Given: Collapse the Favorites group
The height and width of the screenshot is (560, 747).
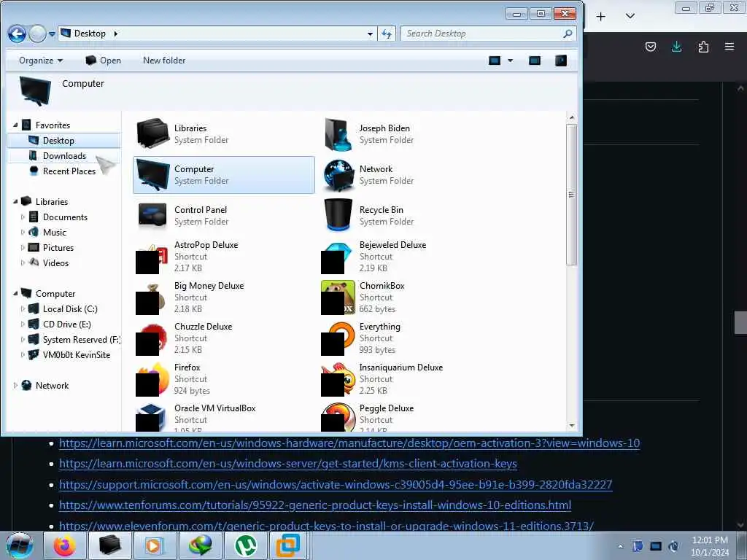Looking at the screenshot, I should click(x=15, y=125).
